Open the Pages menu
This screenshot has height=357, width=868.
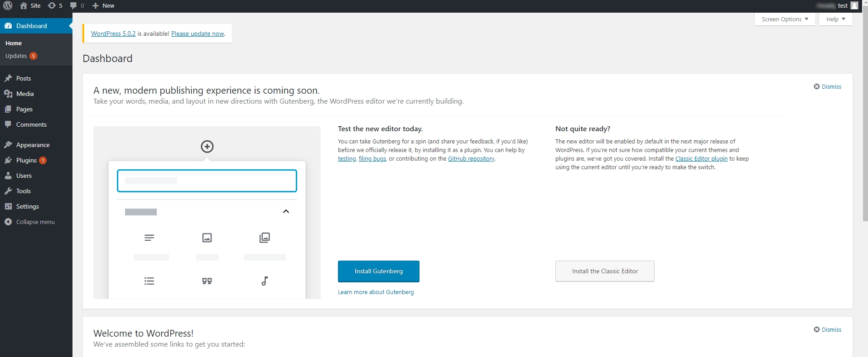(36, 109)
